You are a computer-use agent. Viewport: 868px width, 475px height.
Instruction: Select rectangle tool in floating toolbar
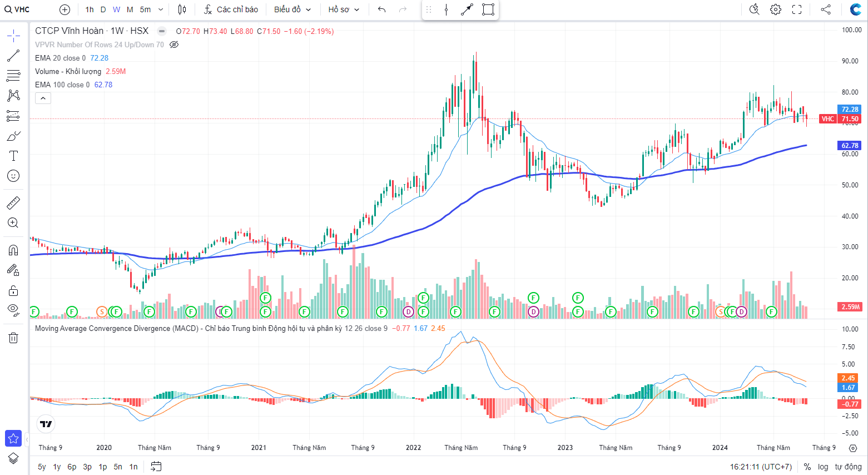pos(488,9)
